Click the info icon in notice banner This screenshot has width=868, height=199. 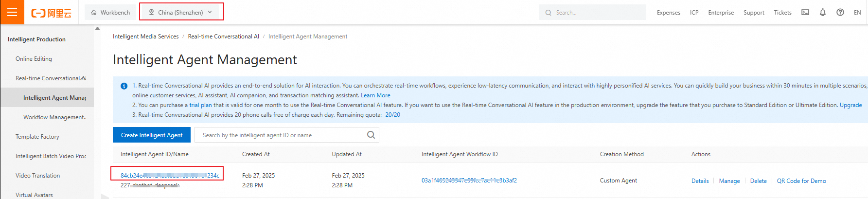tap(124, 86)
